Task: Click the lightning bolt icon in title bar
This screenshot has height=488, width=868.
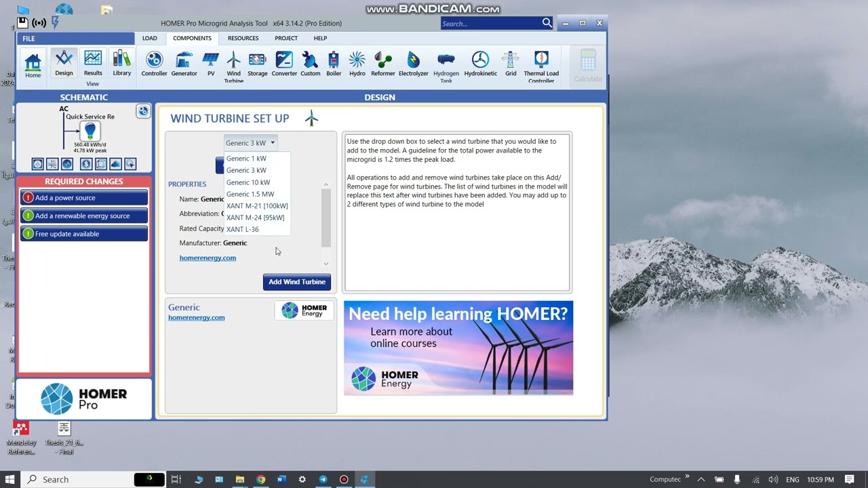Action: [55, 22]
